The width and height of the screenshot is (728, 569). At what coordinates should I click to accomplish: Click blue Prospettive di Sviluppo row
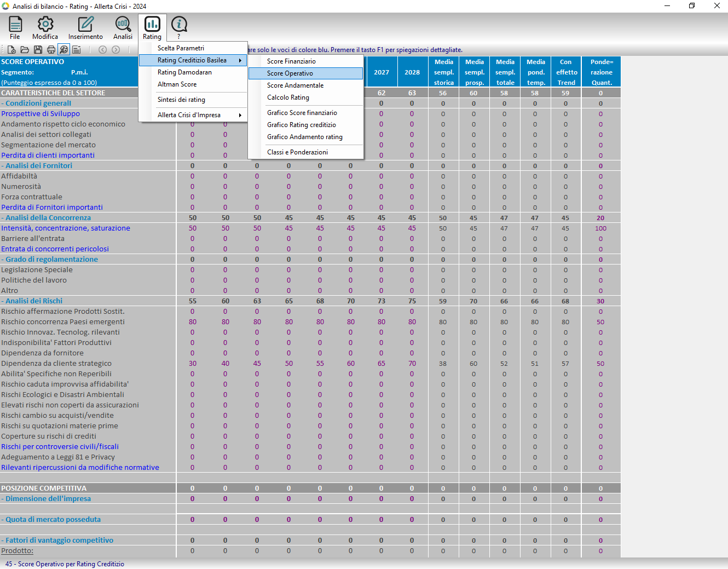click(41, 114)
